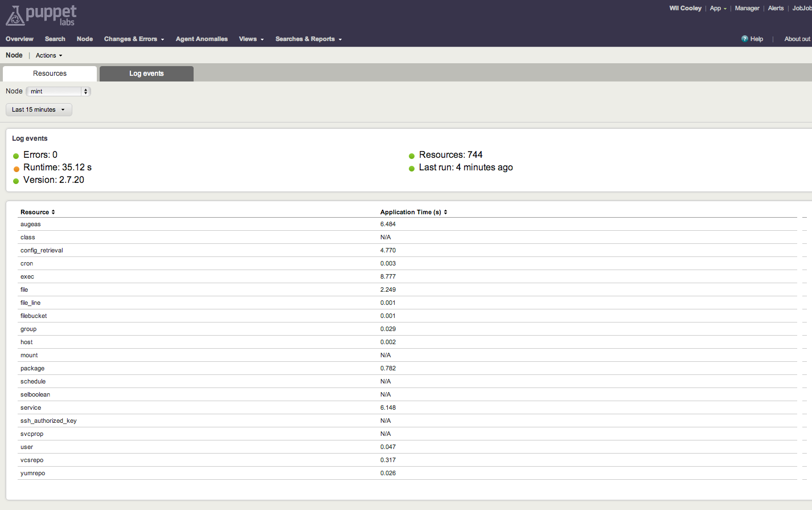Screen dimensions: 812x510
Task: Click the mount resource link
Action: 29,355
